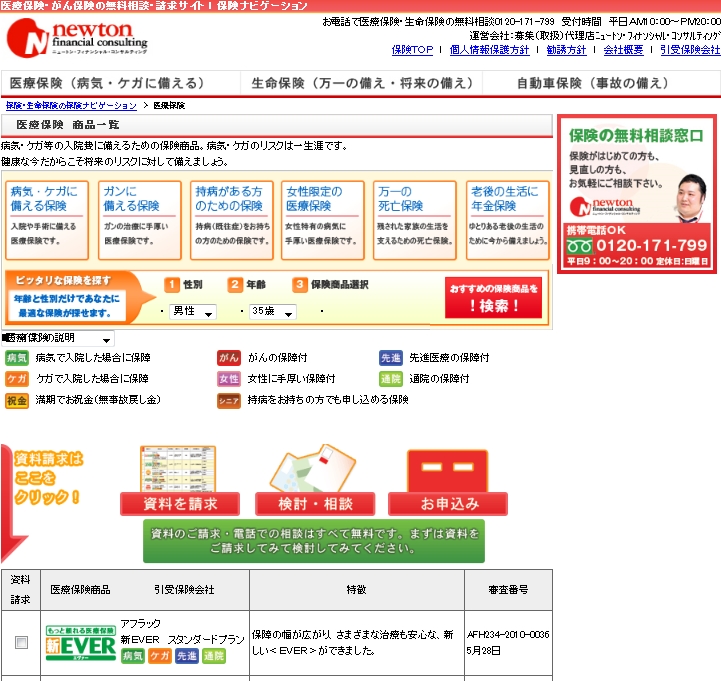Click the 審査番号 column header
Viewport: 721px width, 681px height.
point(508,590)
